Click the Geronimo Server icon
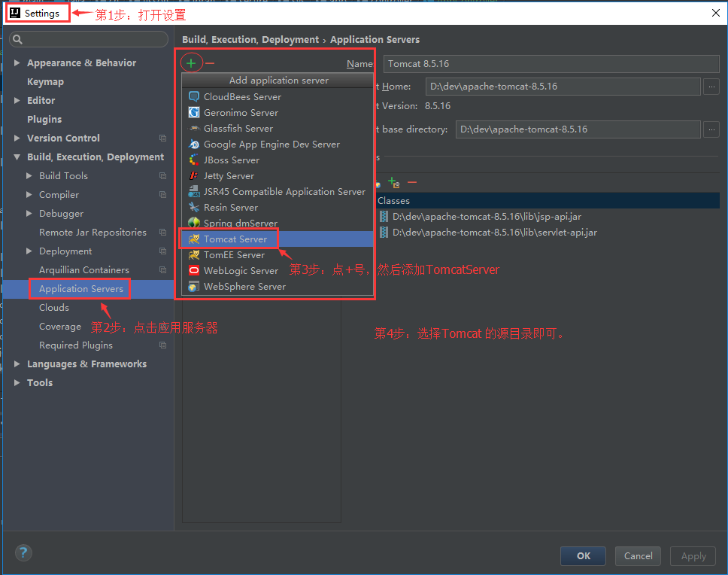Viewport: 728px width, 575px height. tap(193, 112)
